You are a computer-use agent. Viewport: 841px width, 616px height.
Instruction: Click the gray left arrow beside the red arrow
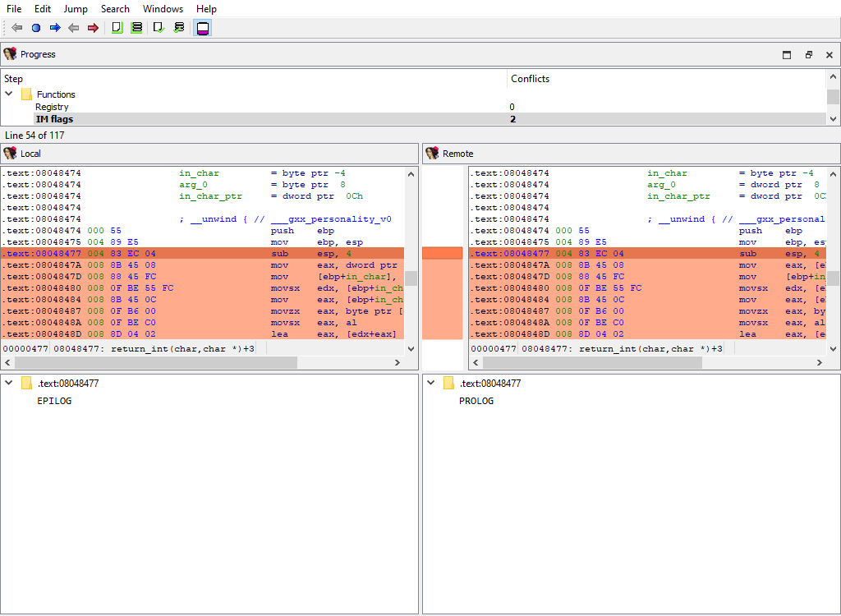tap(74, 28)
